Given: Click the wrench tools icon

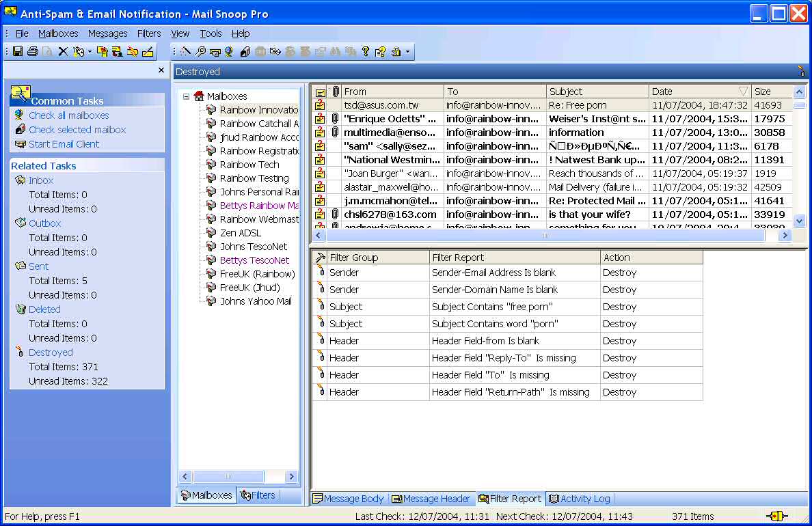Looking at the screenshot, I should [200, 51].
